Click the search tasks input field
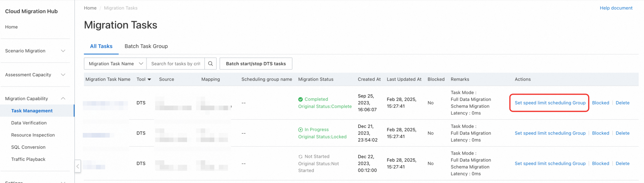This screenshot has height=183, width=644. pos(176,64)
